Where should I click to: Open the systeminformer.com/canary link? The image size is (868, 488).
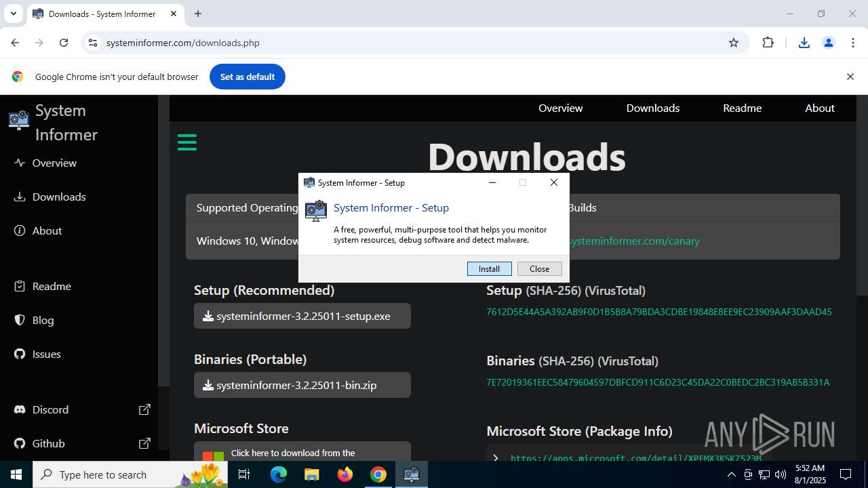coord(634,241)
